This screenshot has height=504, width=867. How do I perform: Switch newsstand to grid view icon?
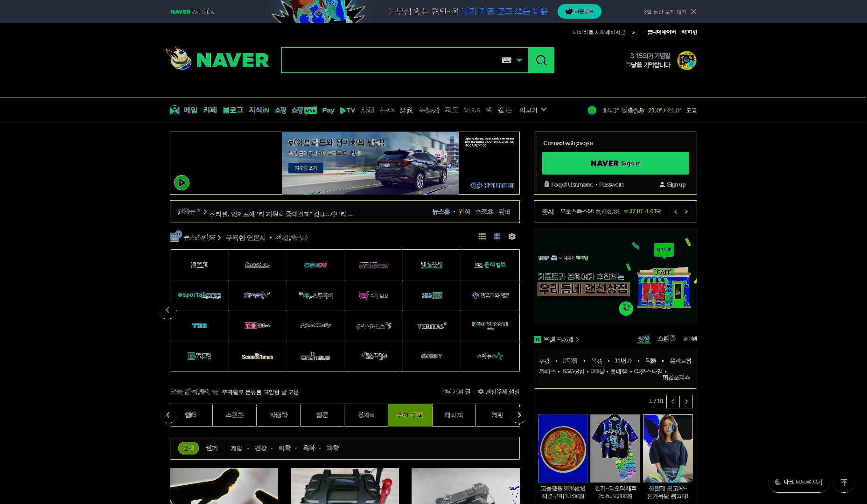(x=497, y=237)
